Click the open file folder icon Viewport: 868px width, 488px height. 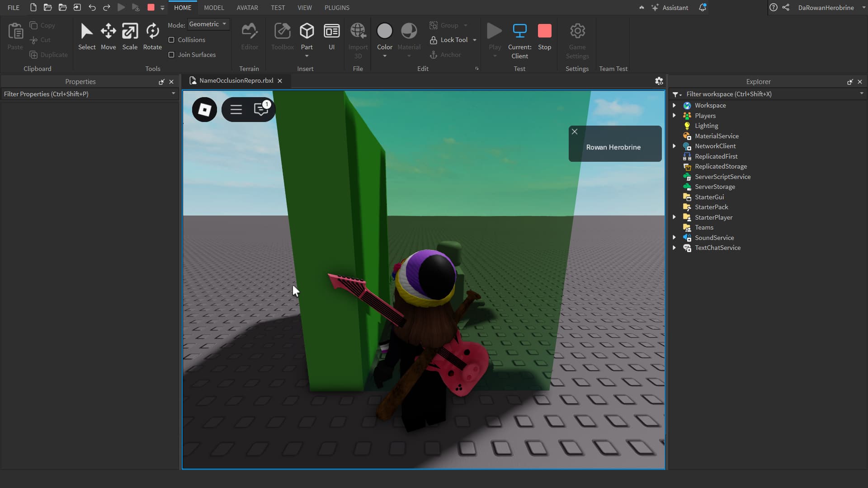tap(47, 8)
